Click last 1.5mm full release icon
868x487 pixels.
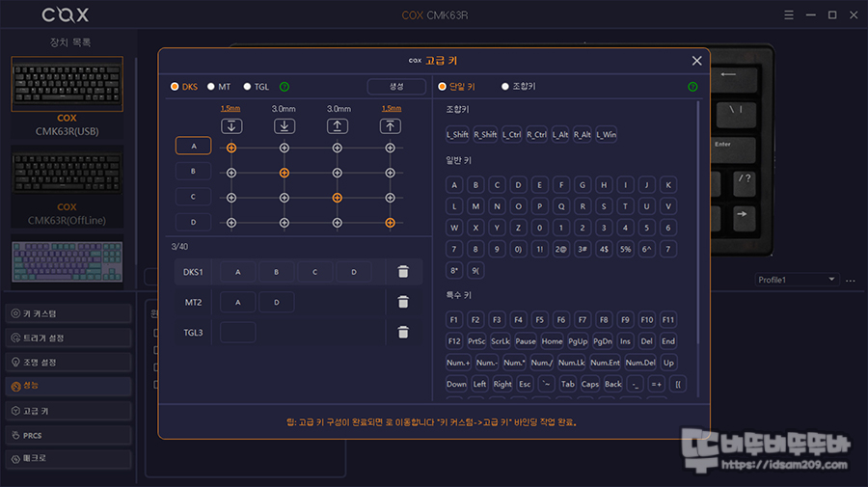click(391, 126)
